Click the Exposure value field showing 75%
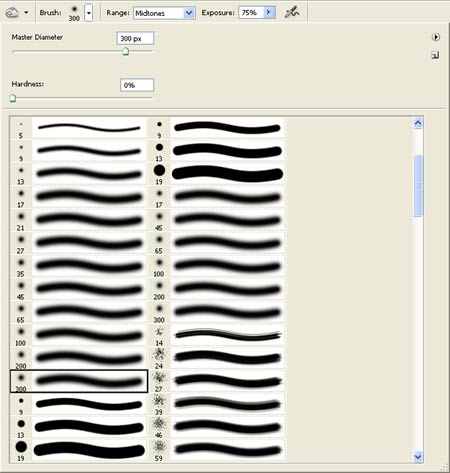The width and height of the screenshot is (450, 473). 251,13
